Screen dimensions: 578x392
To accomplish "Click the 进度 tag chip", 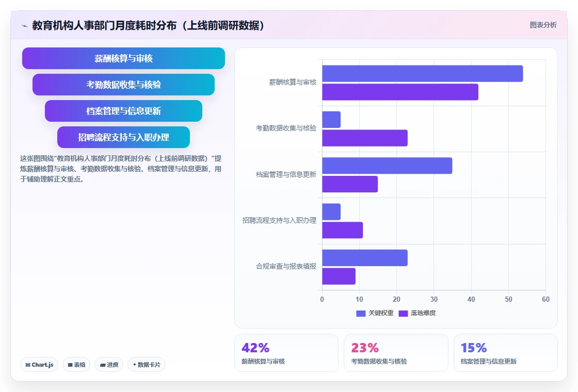I will (x=109, y=365).
